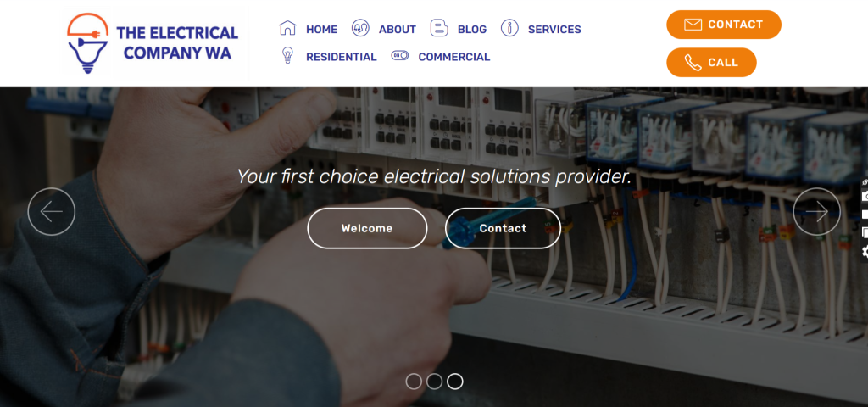Open the COMMERCIAL menu text link
Image resolution: width=868 pixels, height=407 pixels.
tap(454, 57)
